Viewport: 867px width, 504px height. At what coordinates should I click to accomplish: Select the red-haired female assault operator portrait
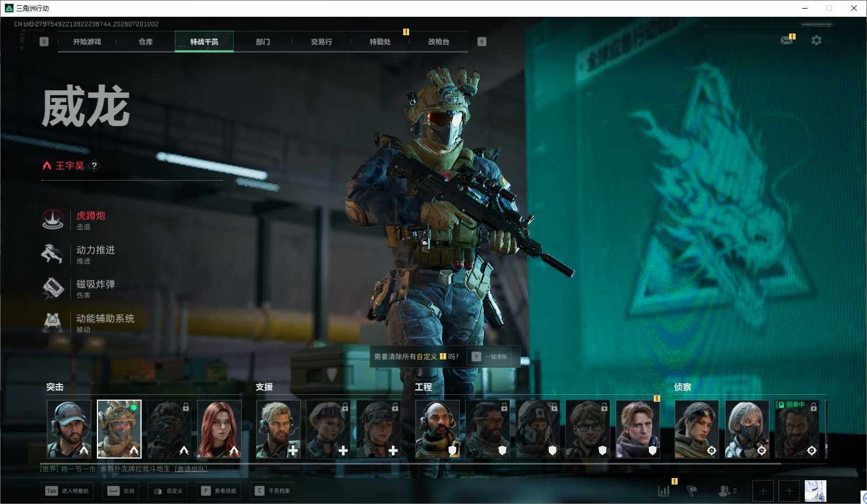pyautogui.click(x=219, y=429)
